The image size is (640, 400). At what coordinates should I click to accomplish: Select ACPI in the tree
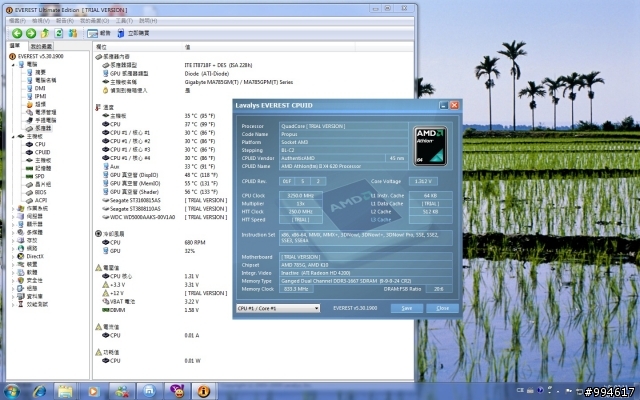[41, 200]
